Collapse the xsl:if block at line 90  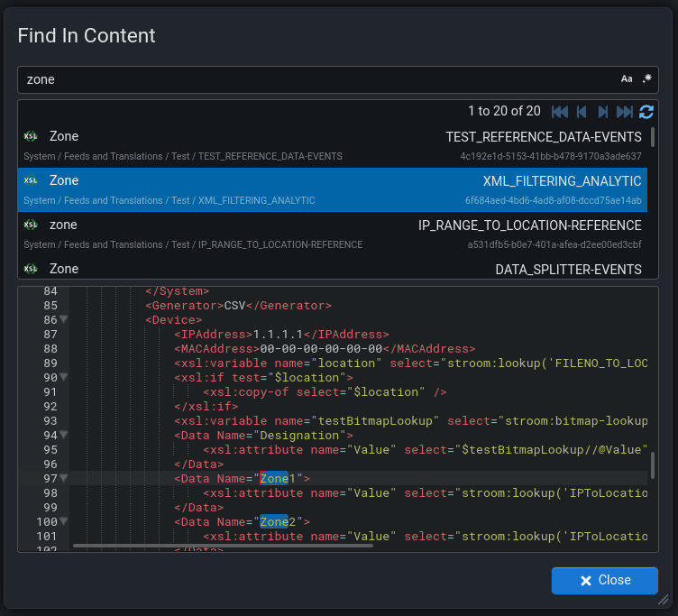[x=64, y=378]
